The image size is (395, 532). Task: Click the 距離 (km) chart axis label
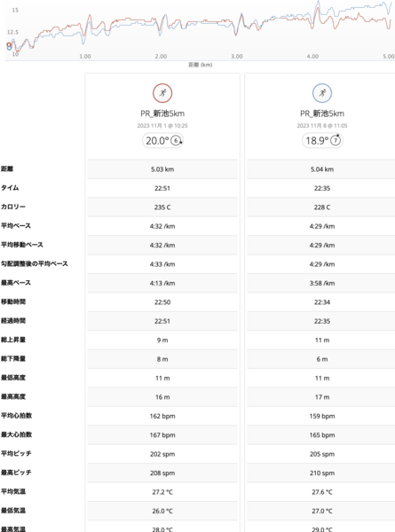click(x=201, y=65)
